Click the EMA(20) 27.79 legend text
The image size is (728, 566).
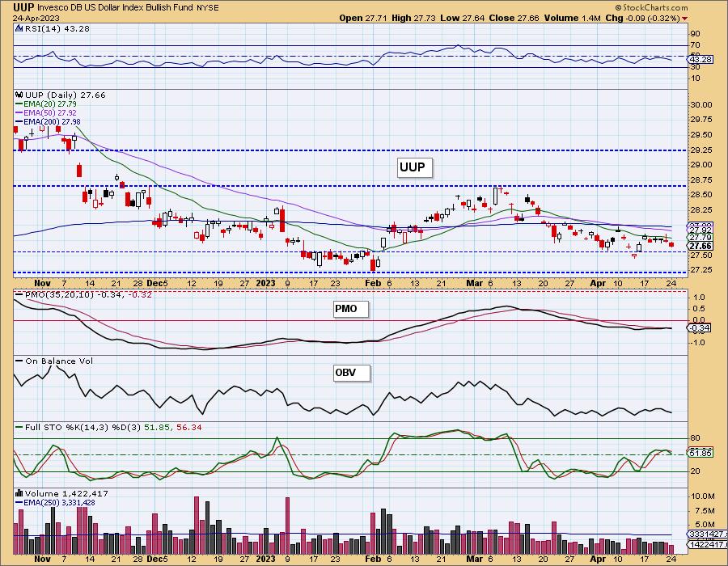pos(50,104)
